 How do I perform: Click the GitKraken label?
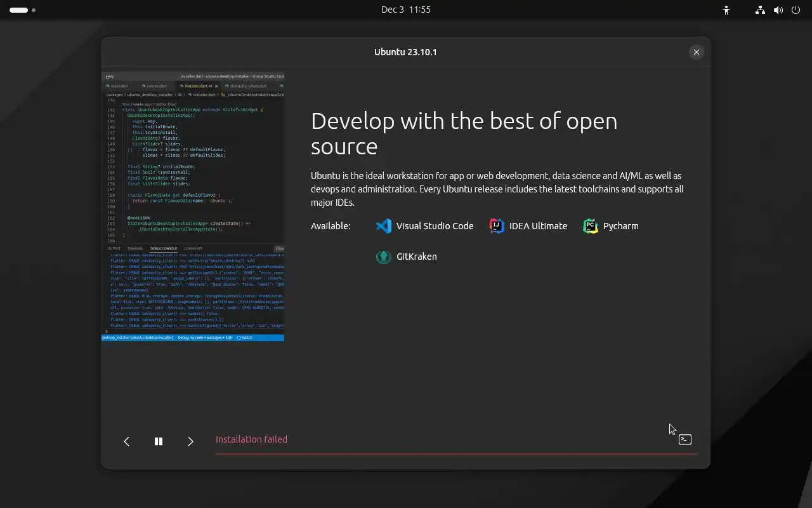tap(416, 257)
